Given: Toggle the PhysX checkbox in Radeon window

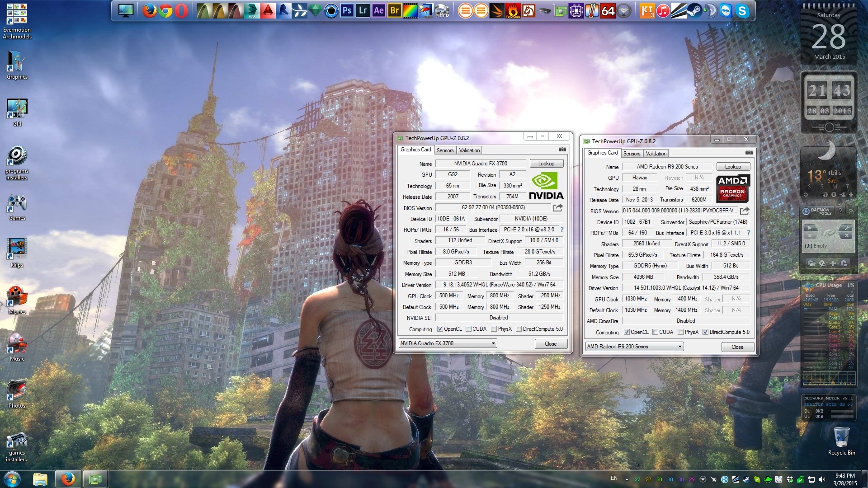Looking at the screenshot, I should pyautogui.click(x=681, y=332).
